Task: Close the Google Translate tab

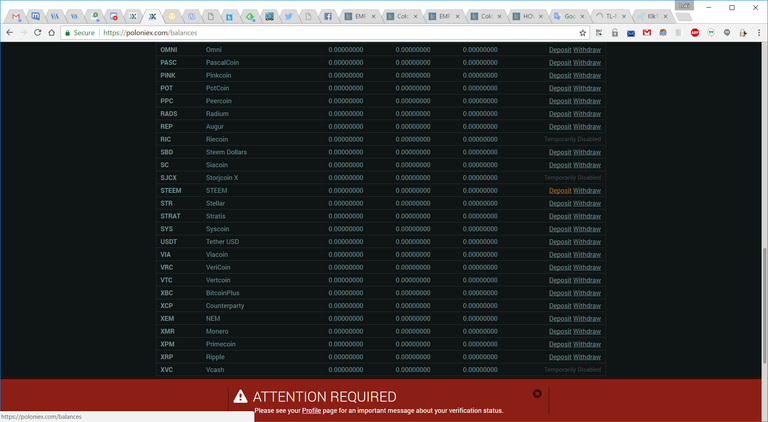Action: [582, 16]
